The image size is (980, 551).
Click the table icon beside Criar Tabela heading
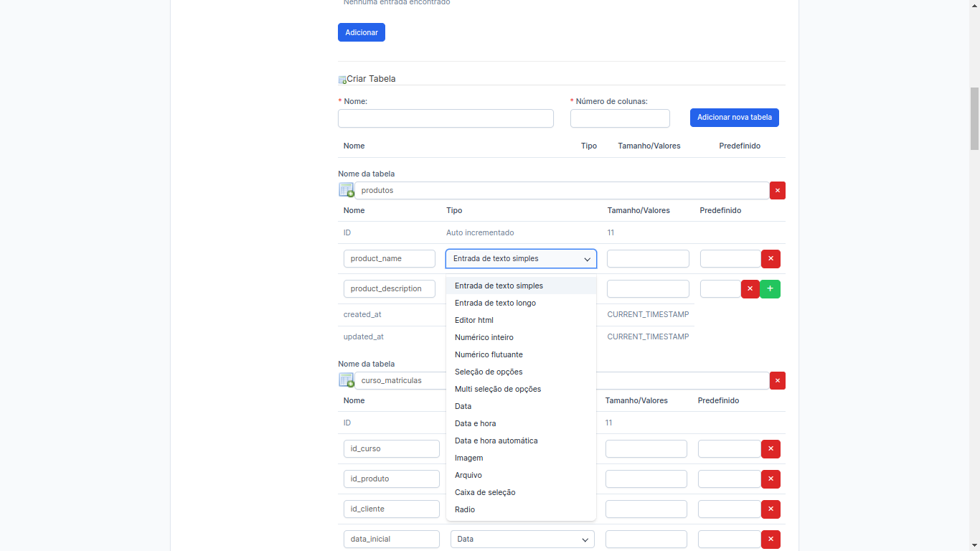pyautogui.click(x=341, y=79)
